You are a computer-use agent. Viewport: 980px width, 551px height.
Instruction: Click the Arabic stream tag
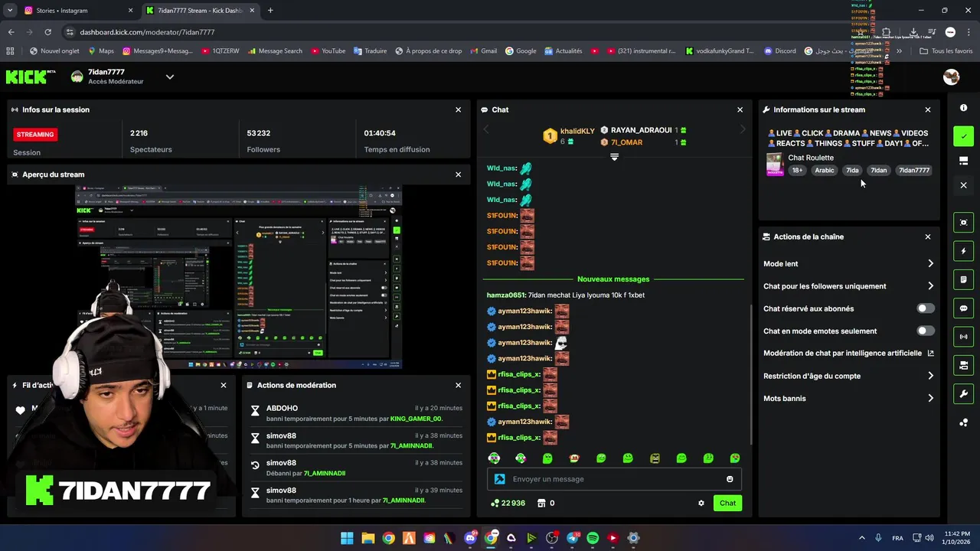825,171
